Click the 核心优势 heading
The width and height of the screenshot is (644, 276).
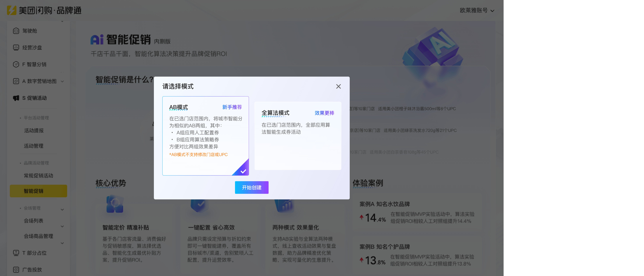111,183
